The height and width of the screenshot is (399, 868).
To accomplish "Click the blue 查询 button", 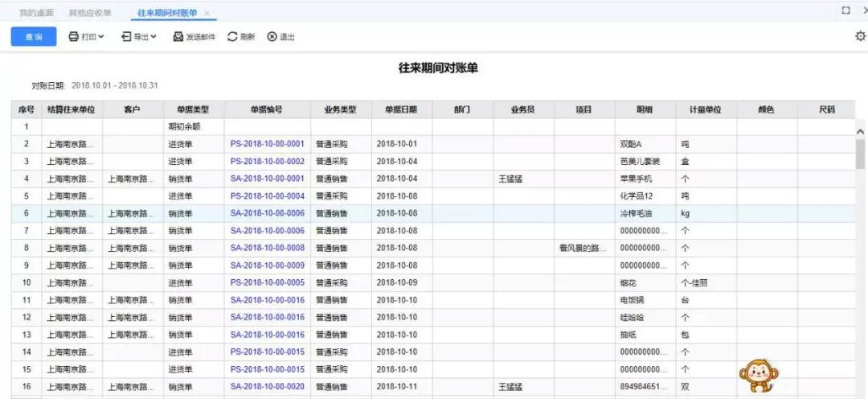I will click(x=34, y=36).
